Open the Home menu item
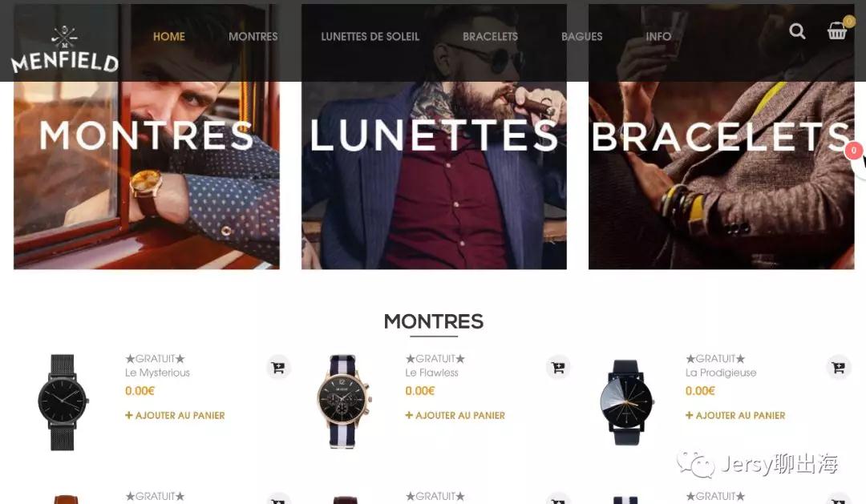The width and height of the screenshot is (866, 504). click(x=169, y=36)
